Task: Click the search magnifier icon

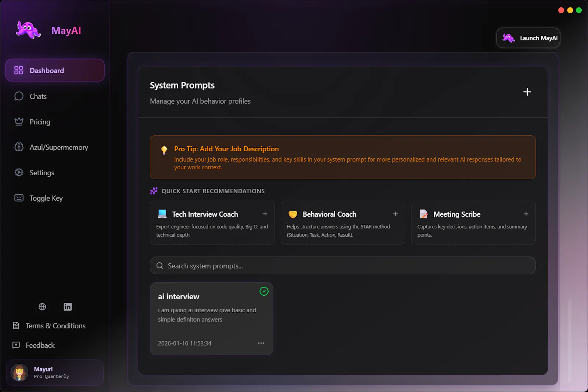Action: pyautogui.click(x=159, y=266)
